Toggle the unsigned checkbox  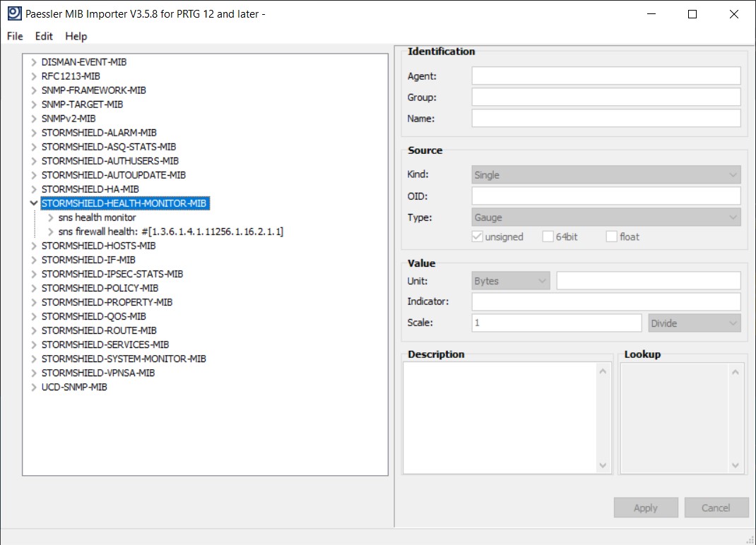tap(478, 237)
